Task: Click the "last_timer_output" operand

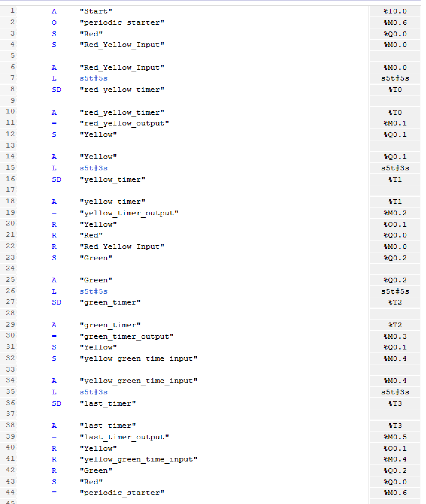Action: (124, 437)
